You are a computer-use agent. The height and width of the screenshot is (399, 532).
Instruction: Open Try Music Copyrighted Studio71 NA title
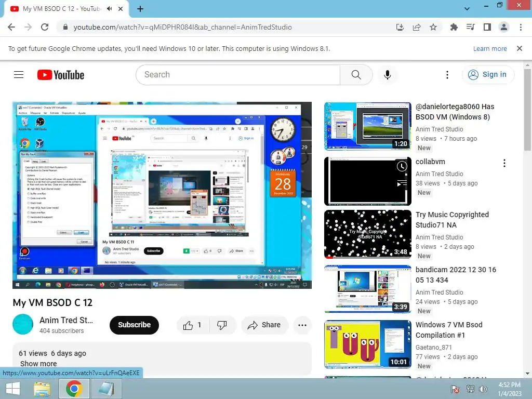453,220
